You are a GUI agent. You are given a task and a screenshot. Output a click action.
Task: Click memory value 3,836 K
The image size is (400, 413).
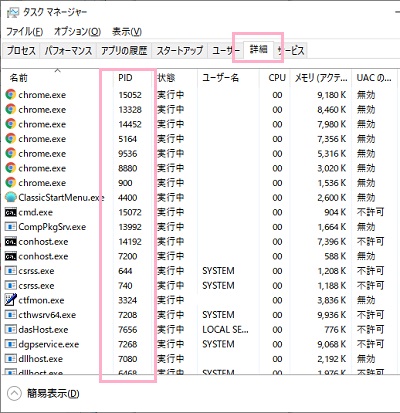(332, 300)
